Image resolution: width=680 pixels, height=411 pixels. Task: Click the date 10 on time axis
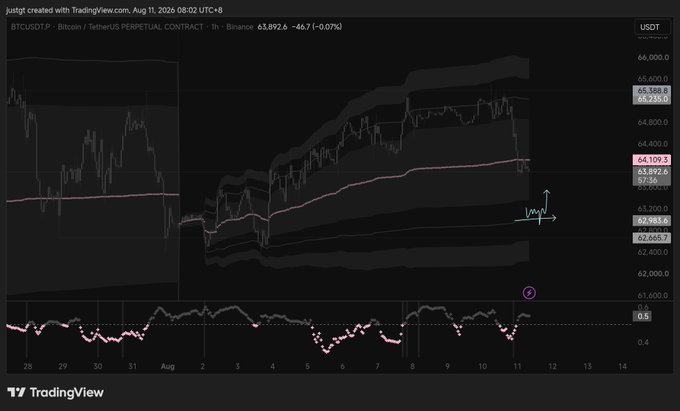pyautogui.click(x=483, y=366)
